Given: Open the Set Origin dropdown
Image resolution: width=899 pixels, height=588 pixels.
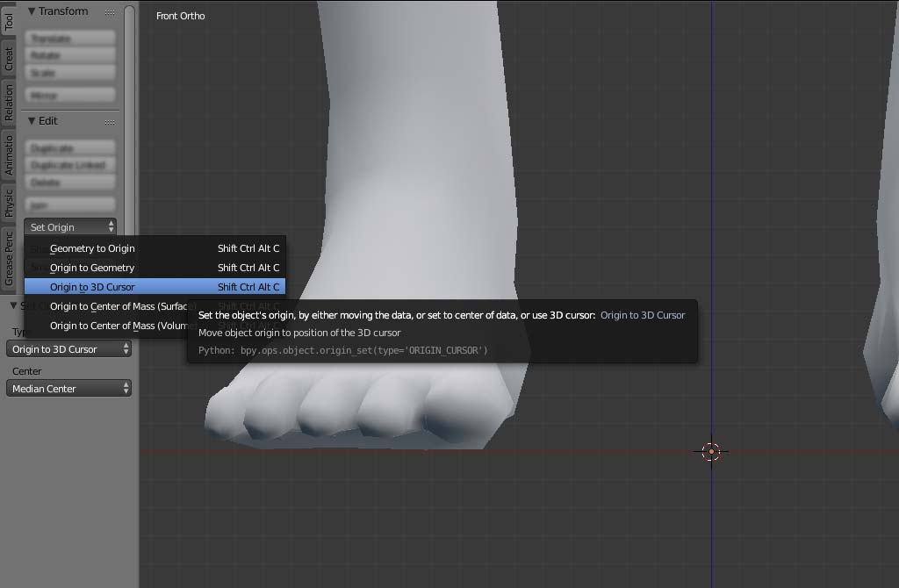Looking at the screenshot, I should point(70,227).
